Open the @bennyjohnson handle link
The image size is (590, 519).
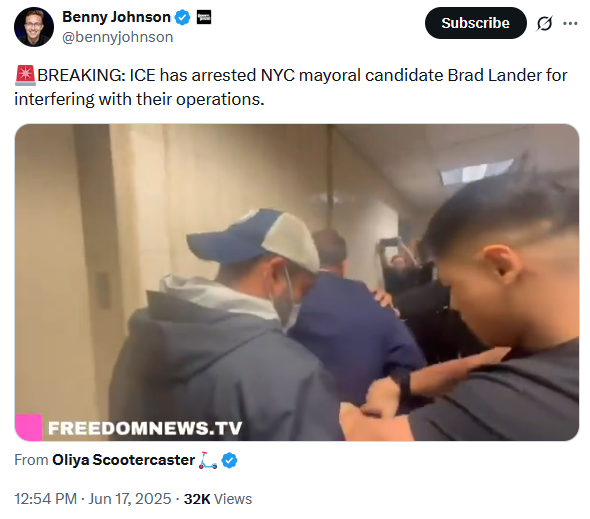pos(117,37)
